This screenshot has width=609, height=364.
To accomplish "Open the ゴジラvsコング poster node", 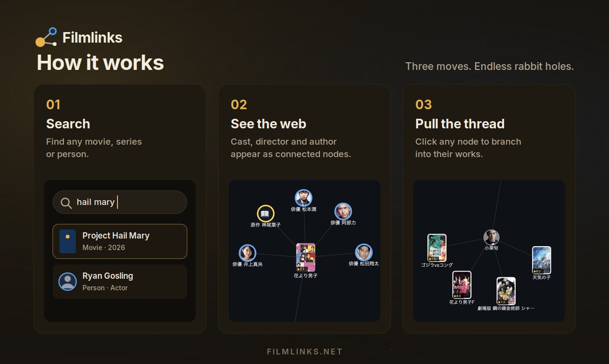I will click(437, 248).
